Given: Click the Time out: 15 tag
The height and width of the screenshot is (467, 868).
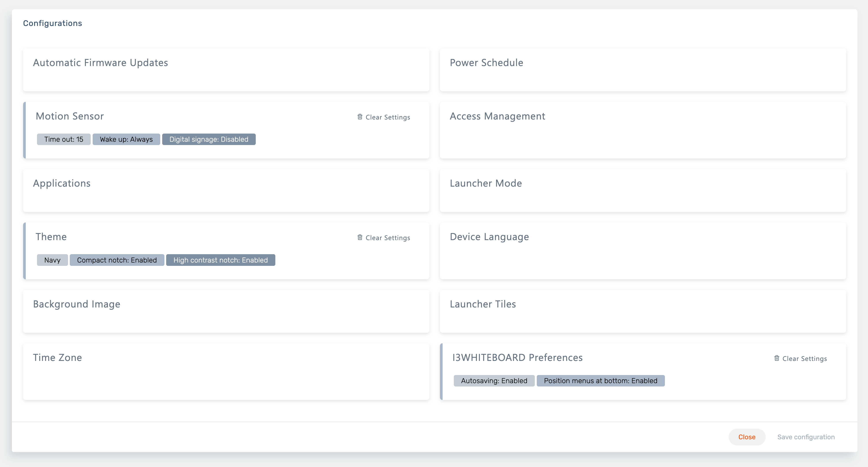Looking at the screenshot, I should click(63, 139).
